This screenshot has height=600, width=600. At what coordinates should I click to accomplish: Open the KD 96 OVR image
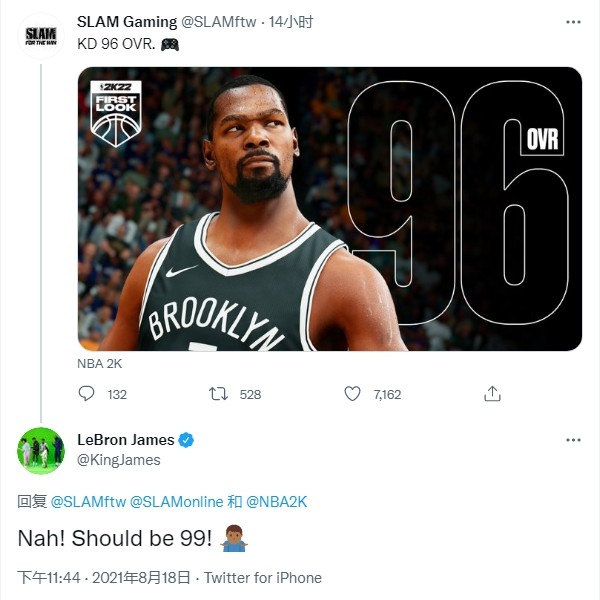click(x=330, y=208)
